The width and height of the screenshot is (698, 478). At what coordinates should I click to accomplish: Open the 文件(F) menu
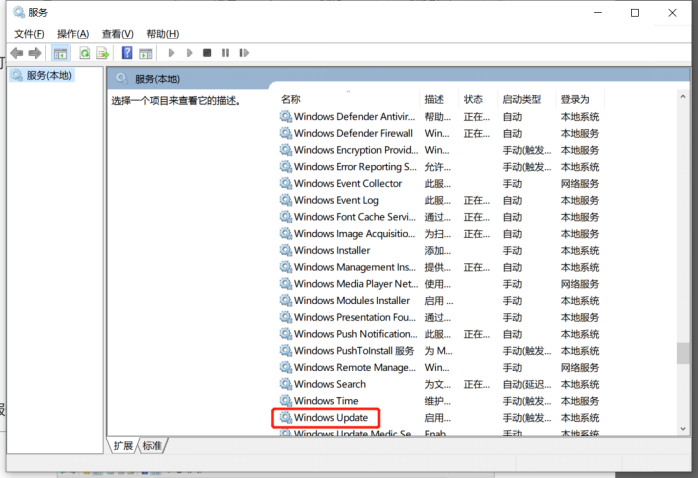[x=30, y=34]
